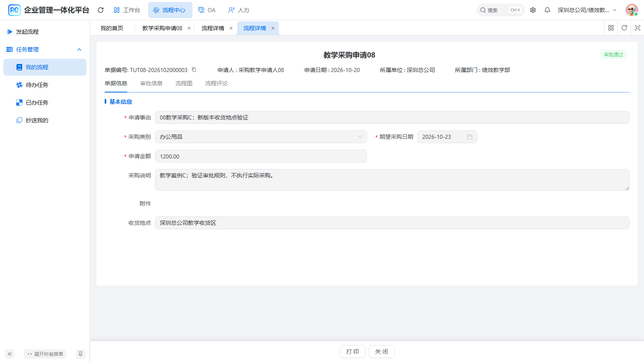The image size is (644, 362).
Task: Open the tab grid manager icon
Action: click(x=611, y=28)
